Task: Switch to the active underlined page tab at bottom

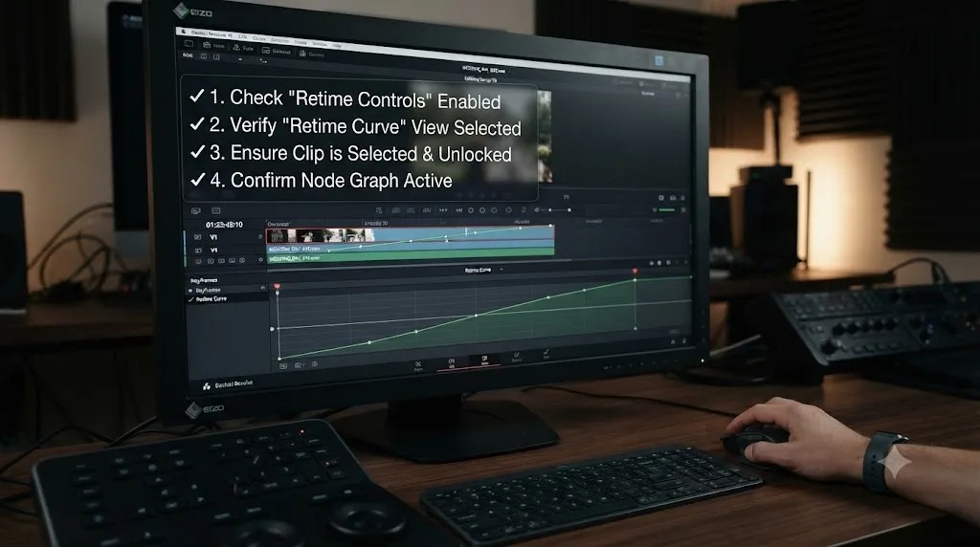Action: click(483, 361)
